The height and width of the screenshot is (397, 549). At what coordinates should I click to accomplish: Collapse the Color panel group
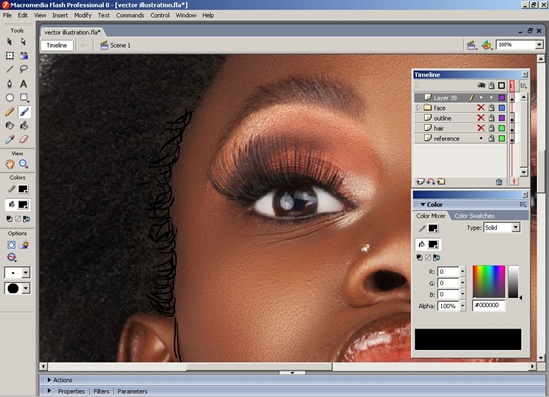(x=423, y=204)
